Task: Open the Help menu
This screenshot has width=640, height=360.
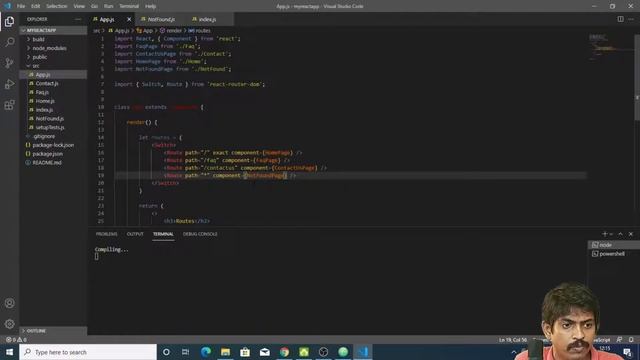Action: pyautogui.click(x=151, y=6)
